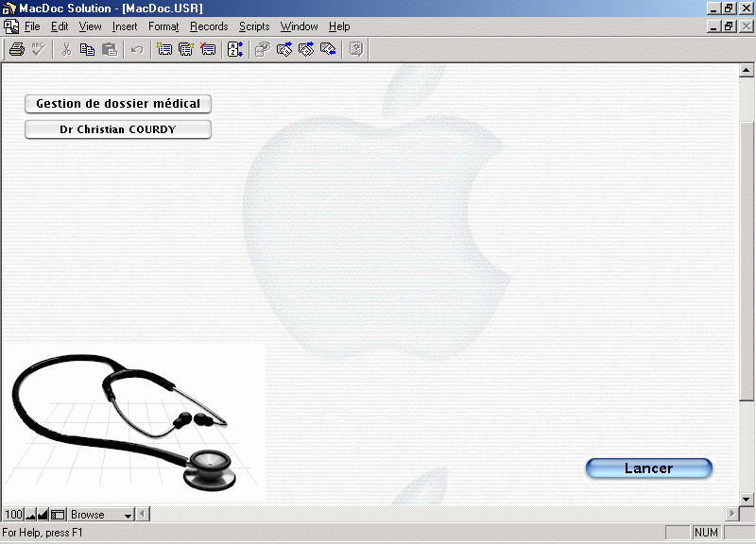Click the 100 zoom level box
This screenshot has height=544, width=756.
[13, 515]
